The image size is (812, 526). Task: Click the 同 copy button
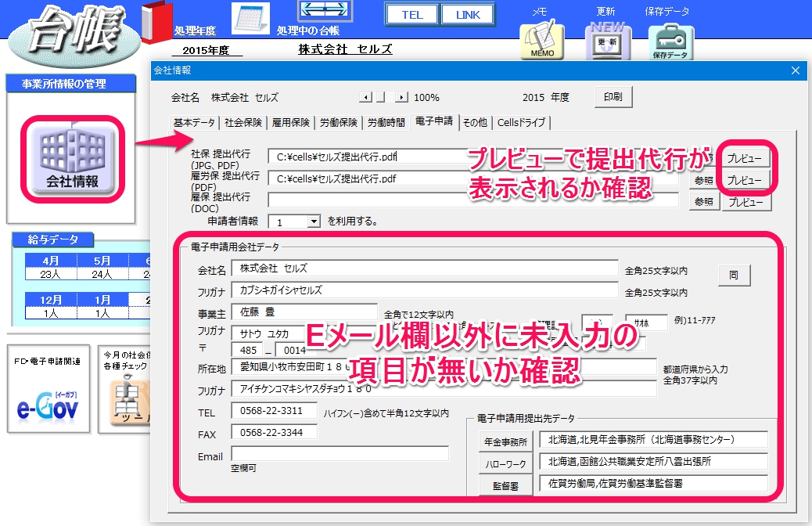(734, 276)
